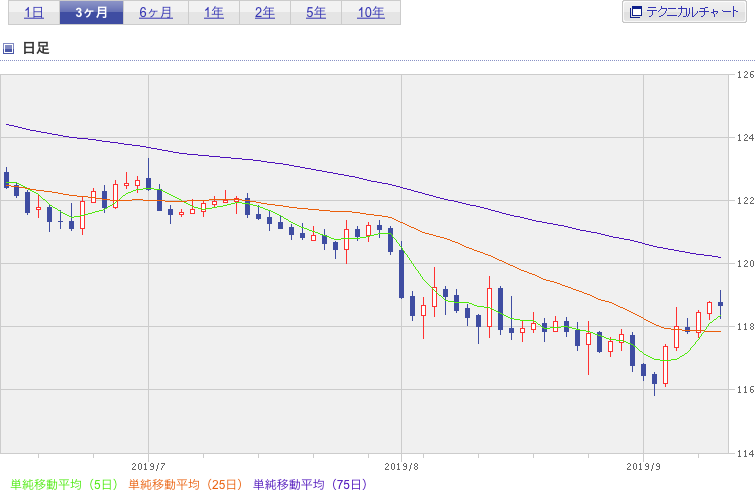Screen dimensions: 755x493
Task: View the 5年 chart range
Action: pos(316,13)
